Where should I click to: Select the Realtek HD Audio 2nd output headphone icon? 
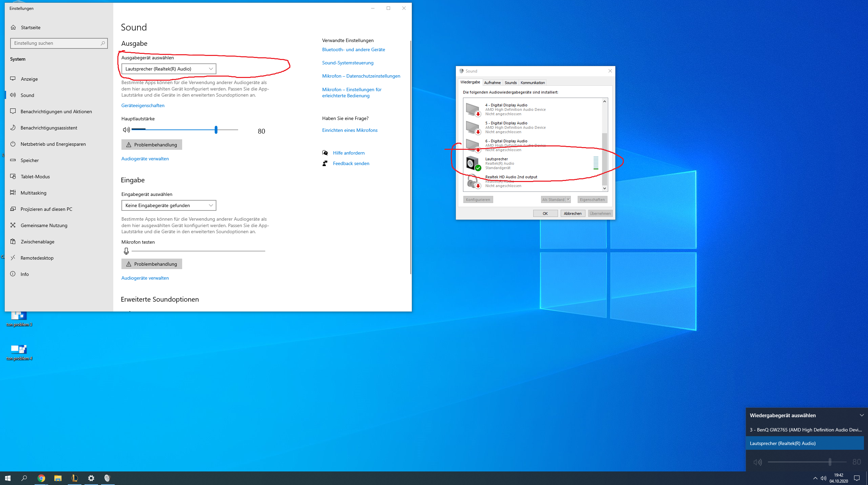[473, 181]
